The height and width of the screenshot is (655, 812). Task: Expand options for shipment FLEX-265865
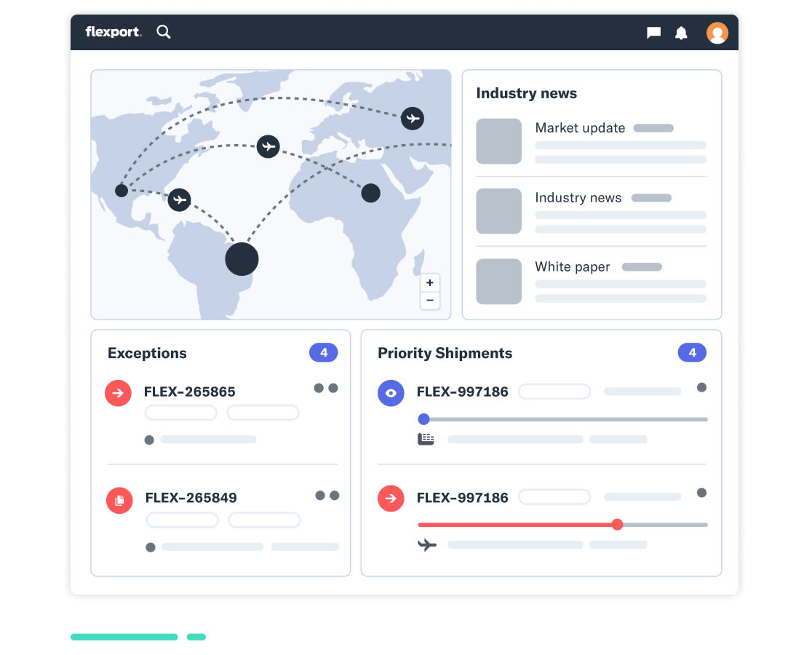325,388
